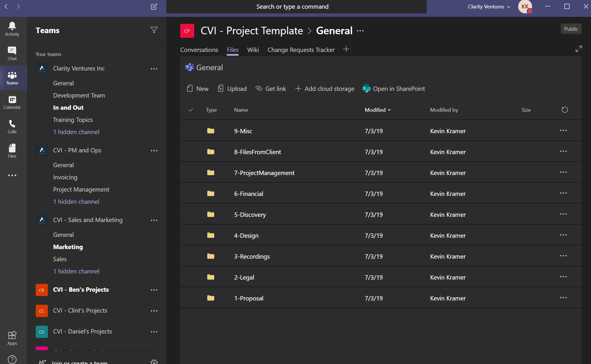Open the 6-Financial folder icon

(x=211, y=194)
